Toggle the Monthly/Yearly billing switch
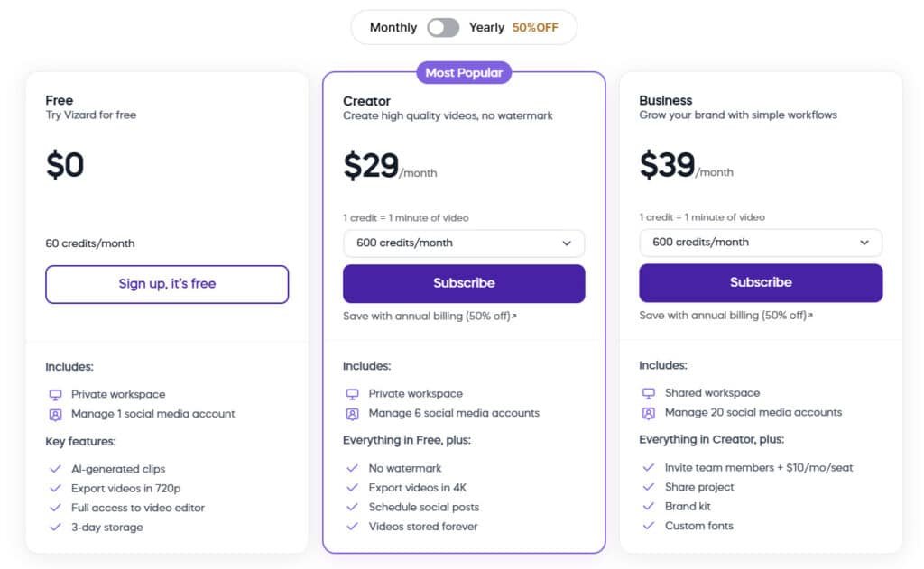 [443, 28]
